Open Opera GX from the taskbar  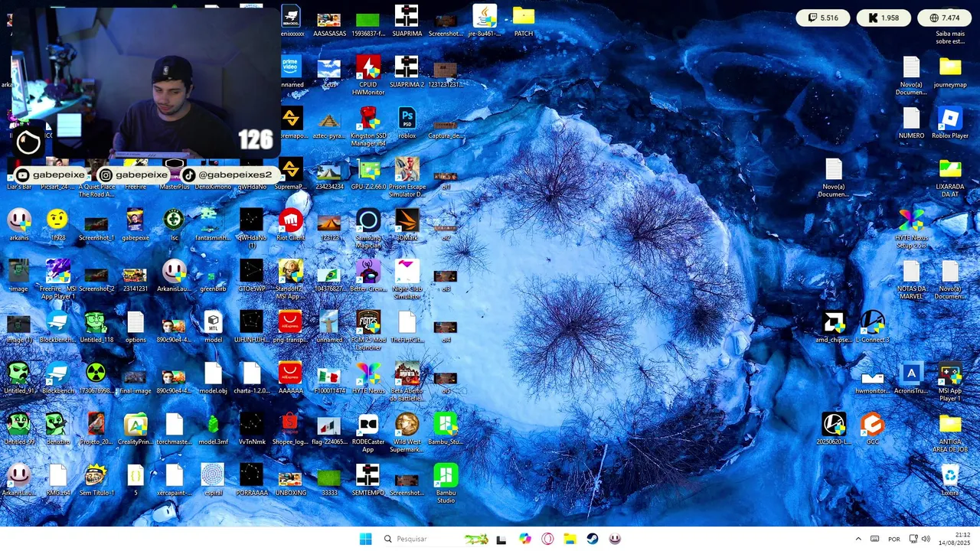pyautogui.click(x=547, y=539)
